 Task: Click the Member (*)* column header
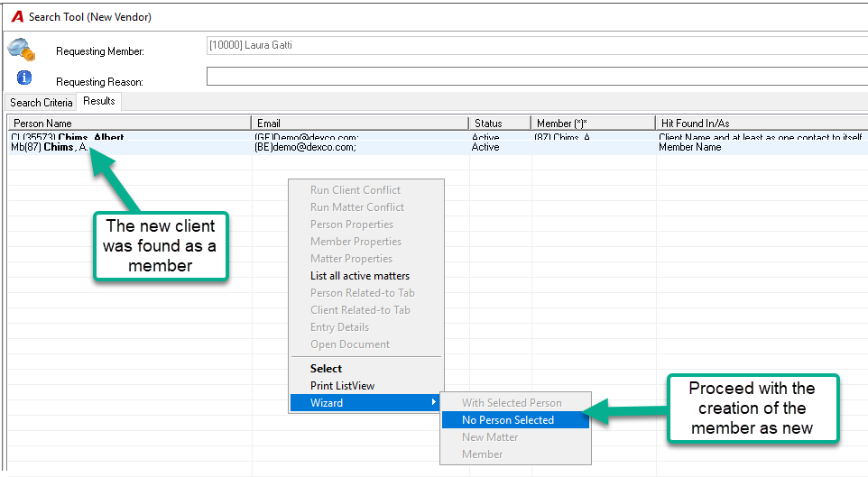tap(593, 123)
